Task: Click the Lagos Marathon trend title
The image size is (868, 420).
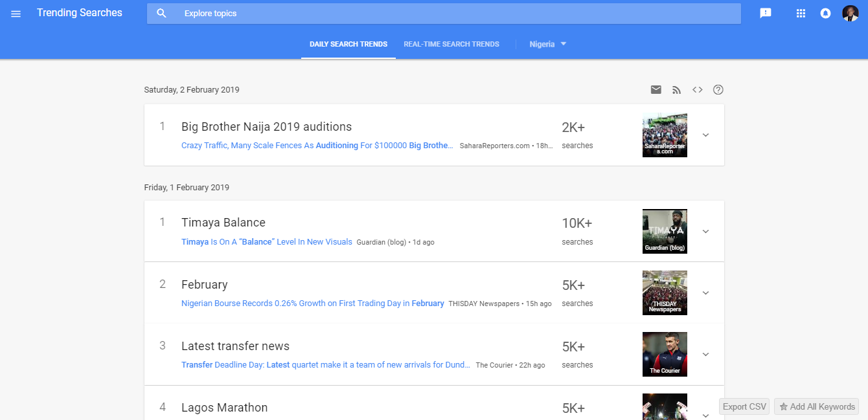Action: pyautogui.click(x=225, y=408)
